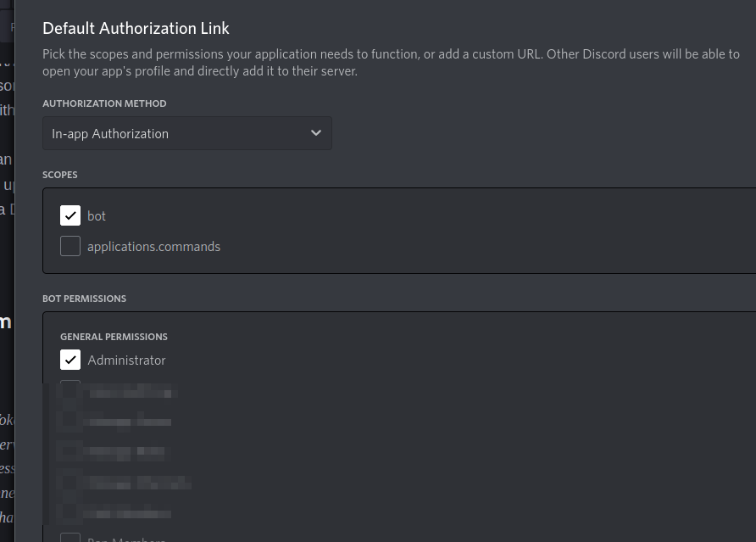Image resolution: width=756 pixels, height=542 pixels.
Task: Open the In-app Authorization dropdown
Action: coord(186,133)
